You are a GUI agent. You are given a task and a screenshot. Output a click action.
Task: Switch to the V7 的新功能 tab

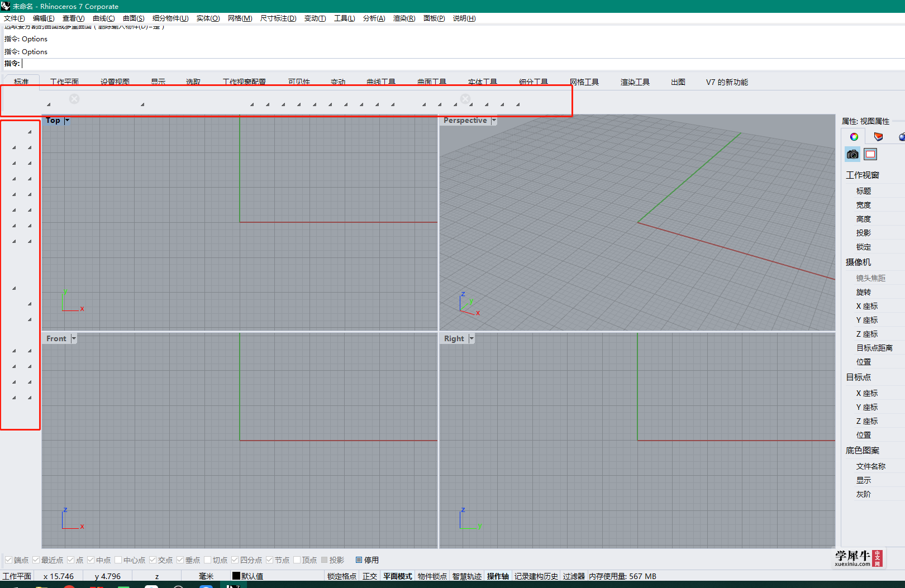[x=727, y=82]
